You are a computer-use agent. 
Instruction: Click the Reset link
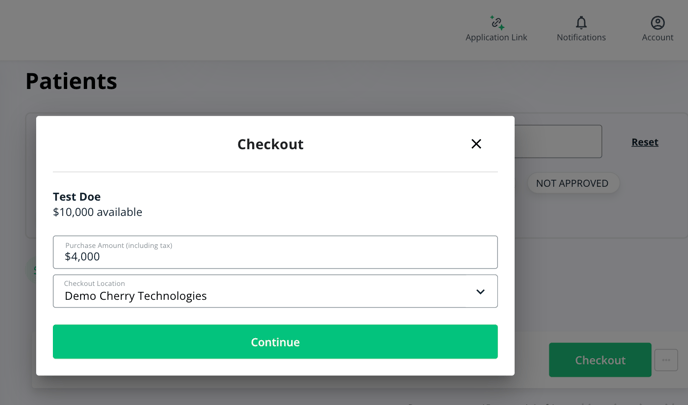tap(645, 142)
